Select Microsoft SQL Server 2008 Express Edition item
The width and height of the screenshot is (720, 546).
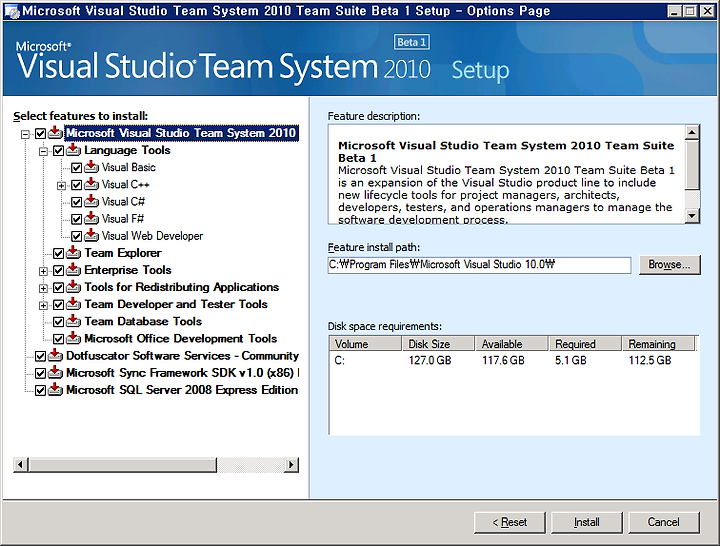pyautogui.click(x=182, y=389)
